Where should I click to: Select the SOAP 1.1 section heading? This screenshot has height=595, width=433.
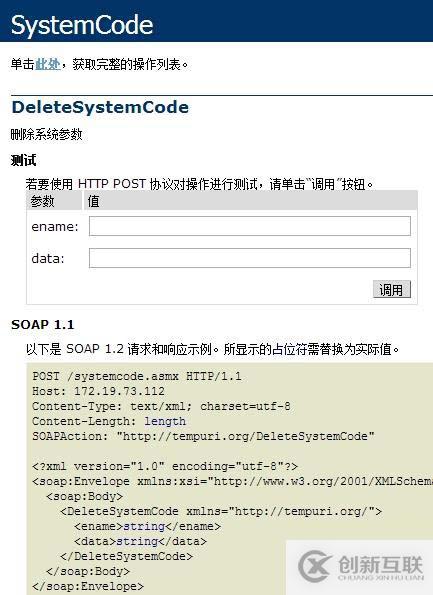click(43, 325)
